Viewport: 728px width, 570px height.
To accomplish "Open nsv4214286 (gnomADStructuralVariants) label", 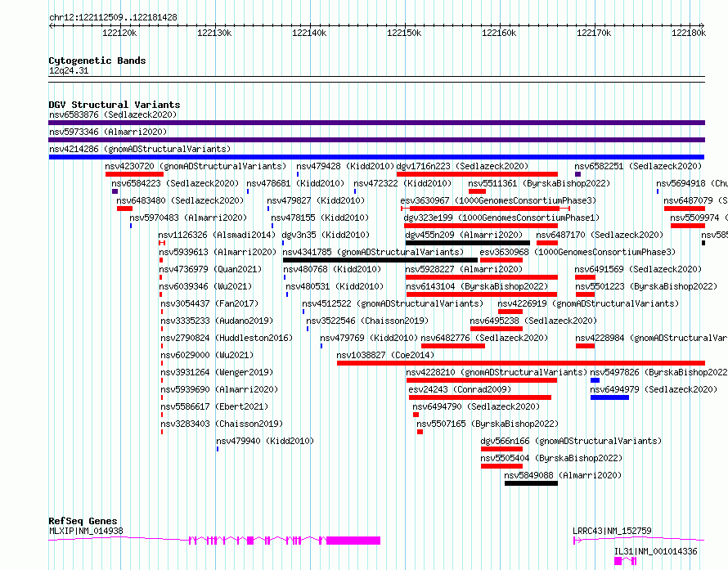I will [140, 149].
